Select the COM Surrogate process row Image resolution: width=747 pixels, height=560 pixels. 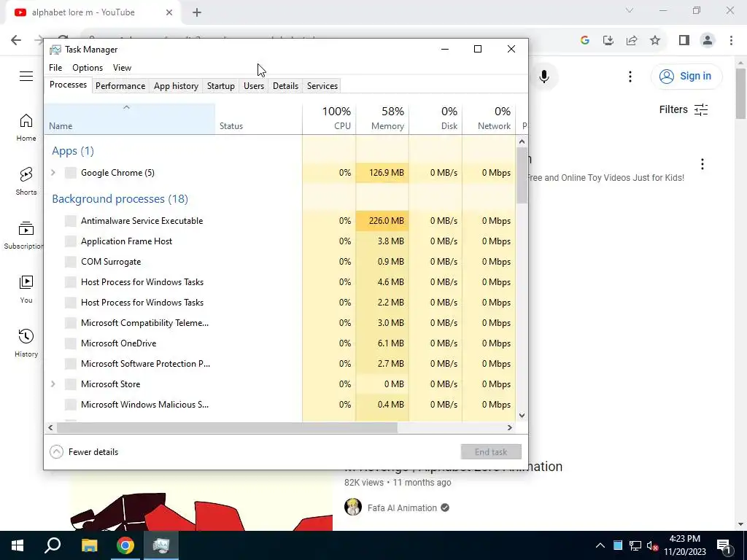(279, 262)
